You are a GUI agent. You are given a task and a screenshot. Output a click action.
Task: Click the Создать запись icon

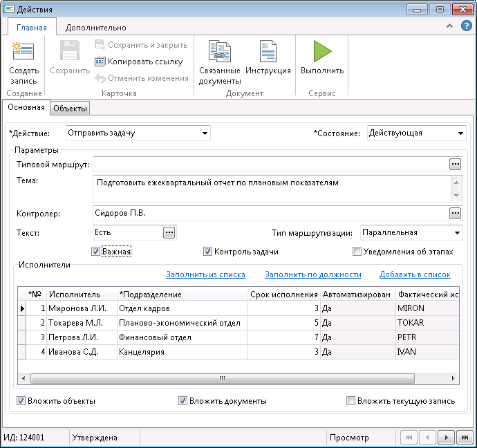23,50
